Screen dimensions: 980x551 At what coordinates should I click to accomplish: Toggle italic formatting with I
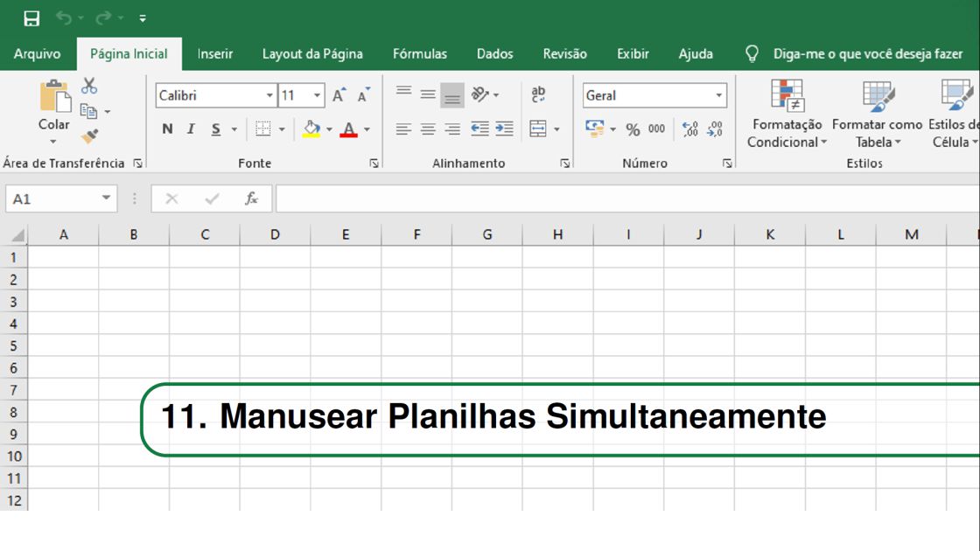click(192, 129)
